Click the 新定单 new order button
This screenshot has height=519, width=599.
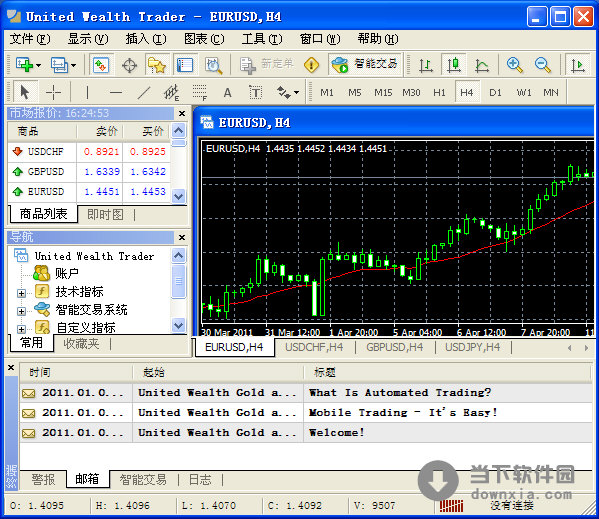[267, 65]
